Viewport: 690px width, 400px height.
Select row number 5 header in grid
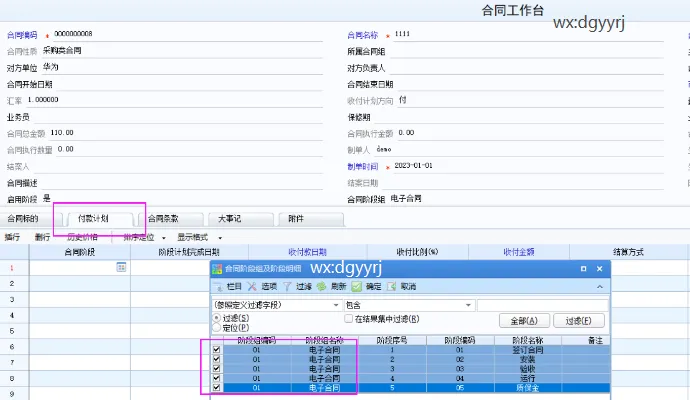(12, 331)
